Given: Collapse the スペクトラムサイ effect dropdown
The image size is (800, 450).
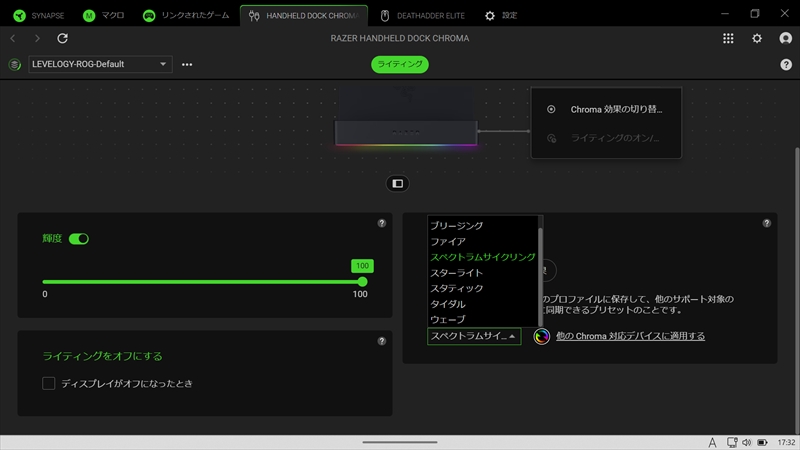Looking at the screenshot, I should [473, 337].
